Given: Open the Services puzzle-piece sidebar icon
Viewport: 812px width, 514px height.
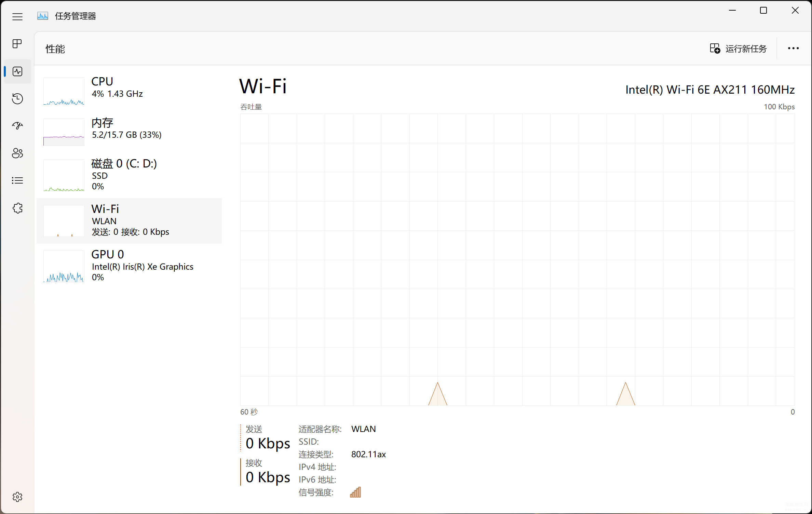Looking at the screenshot, I should [17, 208].
